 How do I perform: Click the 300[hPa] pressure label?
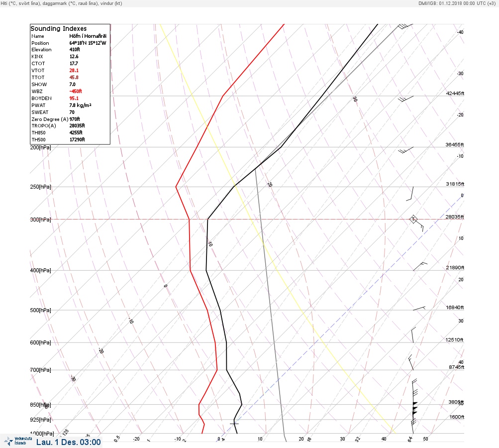(40, 220)
